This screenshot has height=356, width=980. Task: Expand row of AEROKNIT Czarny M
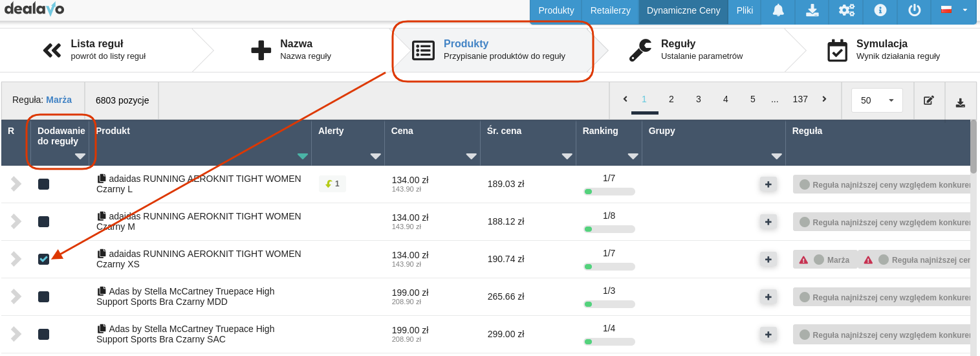tap(16, 221)
